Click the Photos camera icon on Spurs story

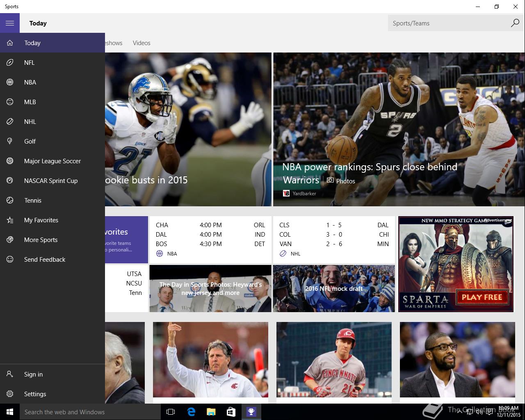330,180
